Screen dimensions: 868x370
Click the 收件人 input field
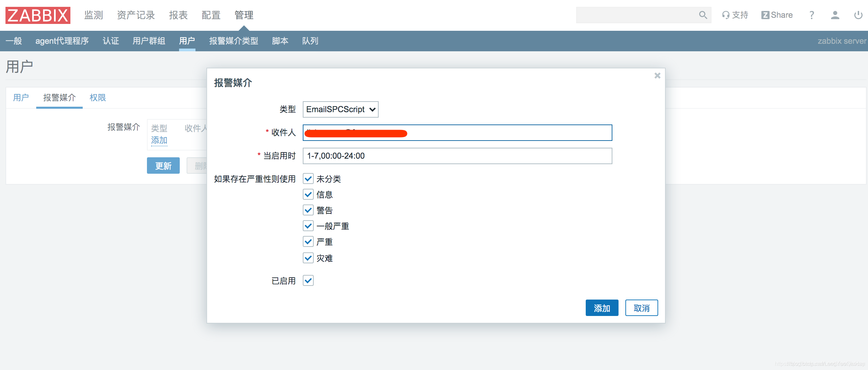pos(458,133)
